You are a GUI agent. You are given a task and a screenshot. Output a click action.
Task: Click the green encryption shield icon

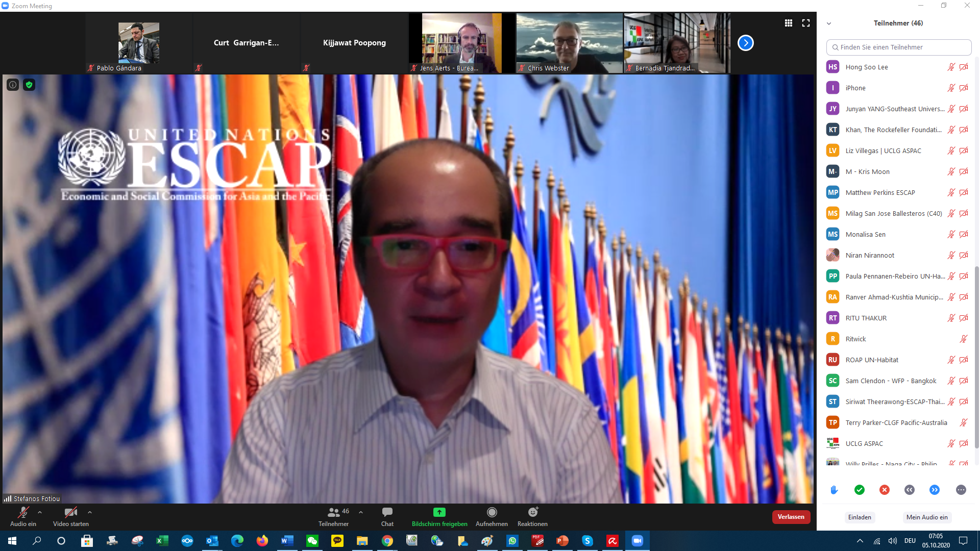click(x=29, y=85)
